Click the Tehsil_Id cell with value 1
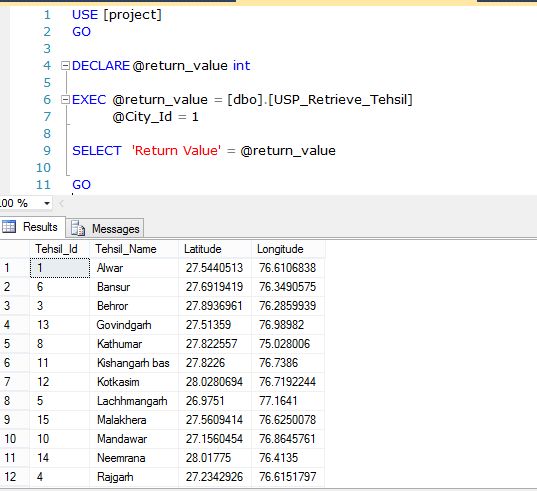This screenshot has width=537, height=491. pos(60,268)
